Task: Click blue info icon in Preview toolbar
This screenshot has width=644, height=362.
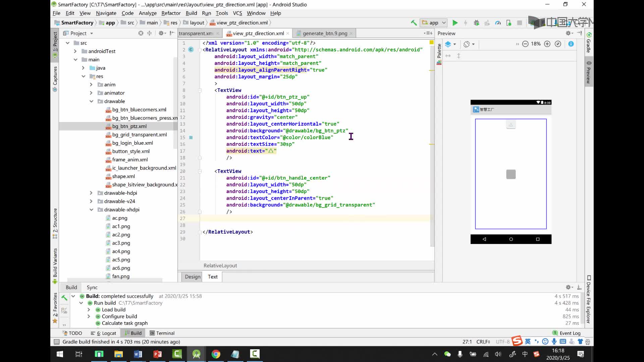Action: click(571, 44)
